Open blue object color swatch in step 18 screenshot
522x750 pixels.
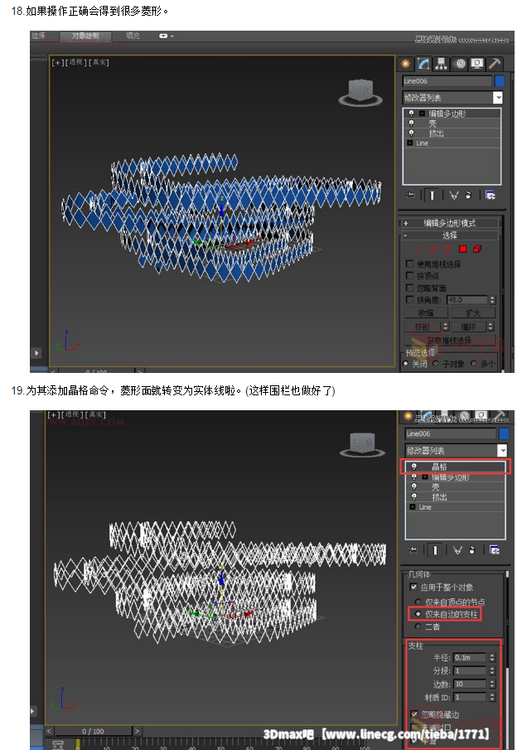point(499,81)
